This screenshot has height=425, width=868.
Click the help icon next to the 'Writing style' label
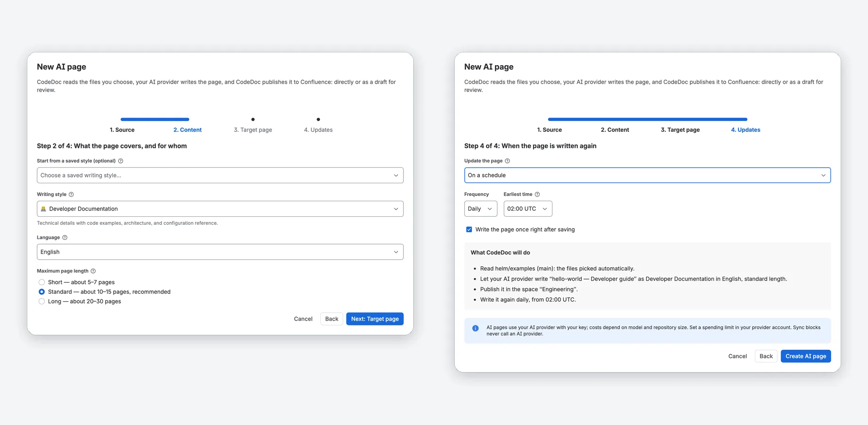[71, 195]
